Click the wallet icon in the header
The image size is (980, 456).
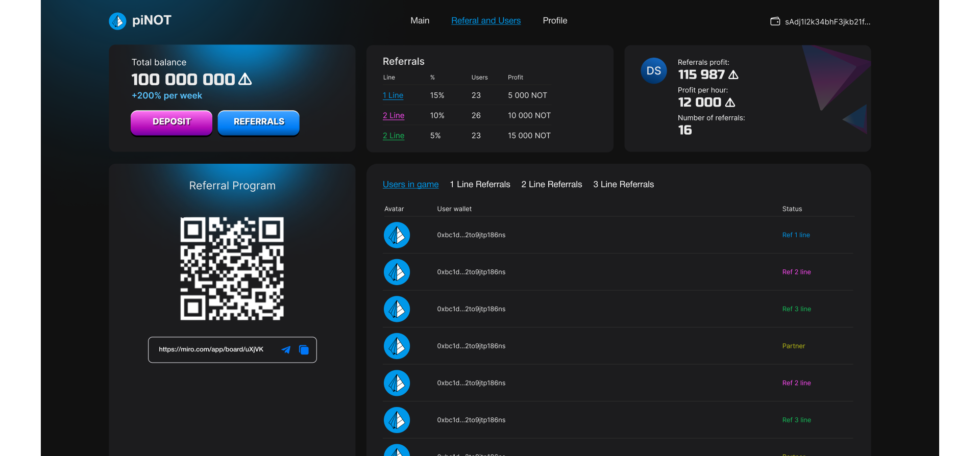[x=775, y=21]
